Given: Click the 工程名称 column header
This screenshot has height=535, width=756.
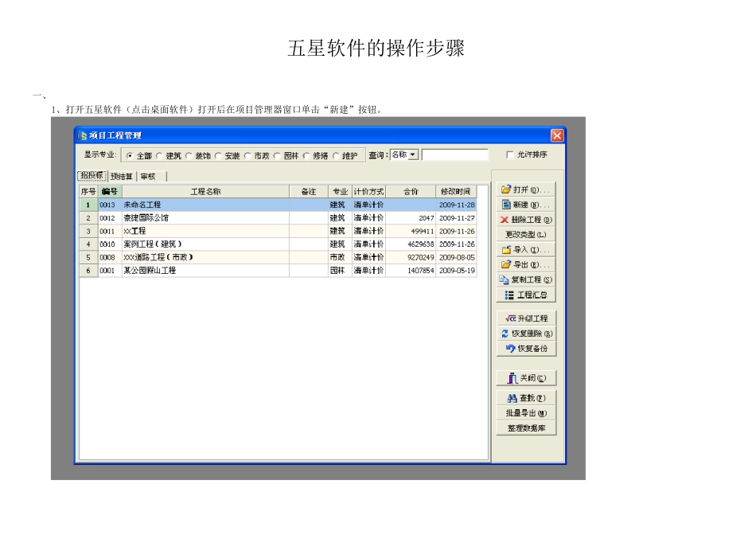Looking at the screenshot, I should (x=206, y=192).
